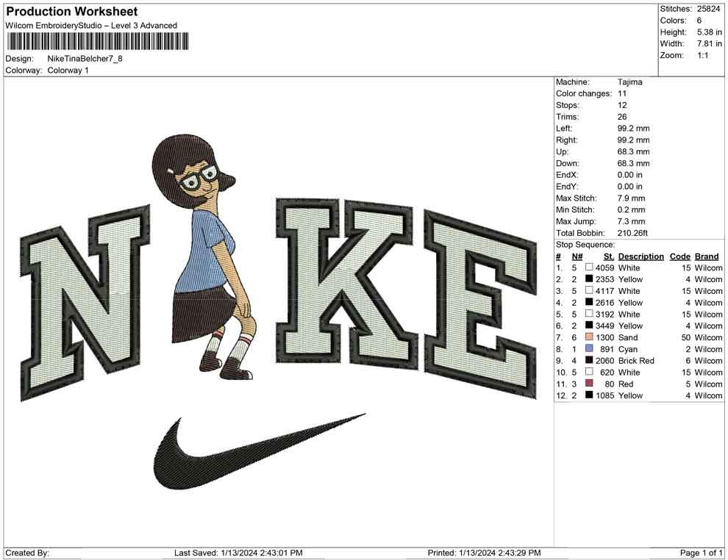Click the stitch count value 25824

tap(708, 9)
